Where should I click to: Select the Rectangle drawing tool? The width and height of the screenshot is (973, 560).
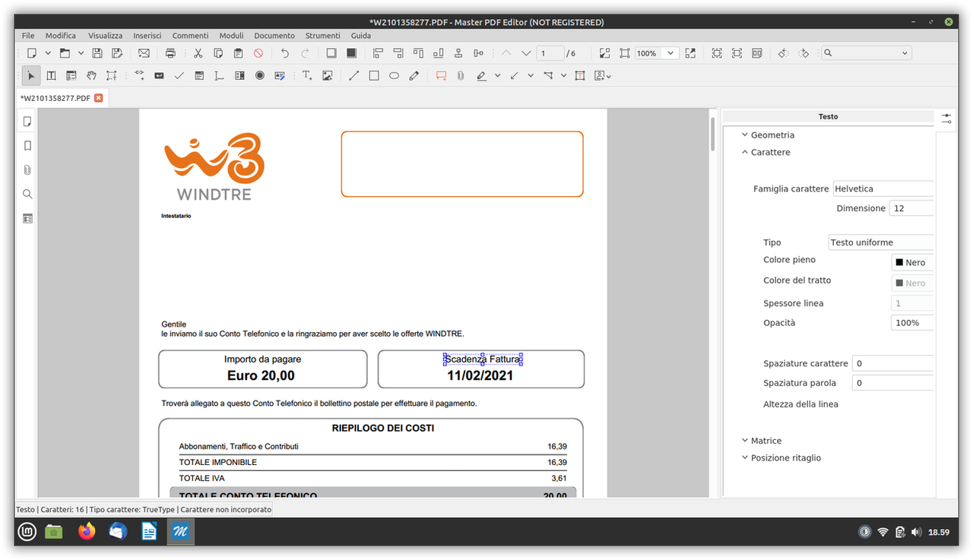(x=374, y=75)
